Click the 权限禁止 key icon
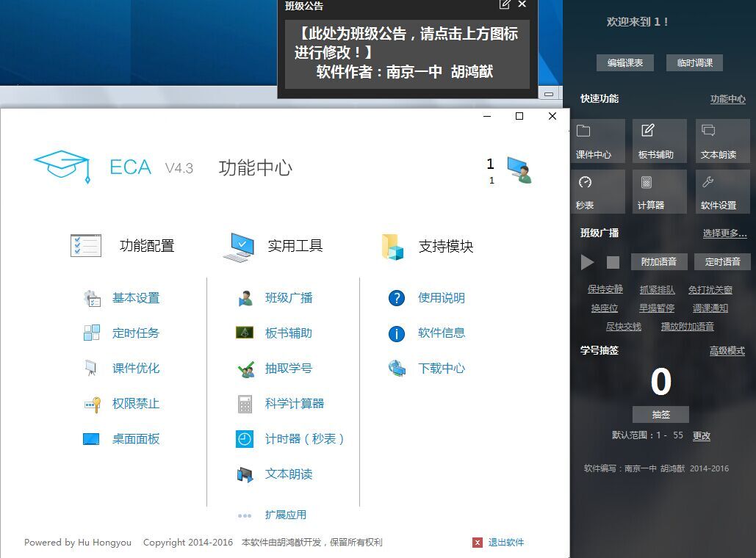 point(92,404)
